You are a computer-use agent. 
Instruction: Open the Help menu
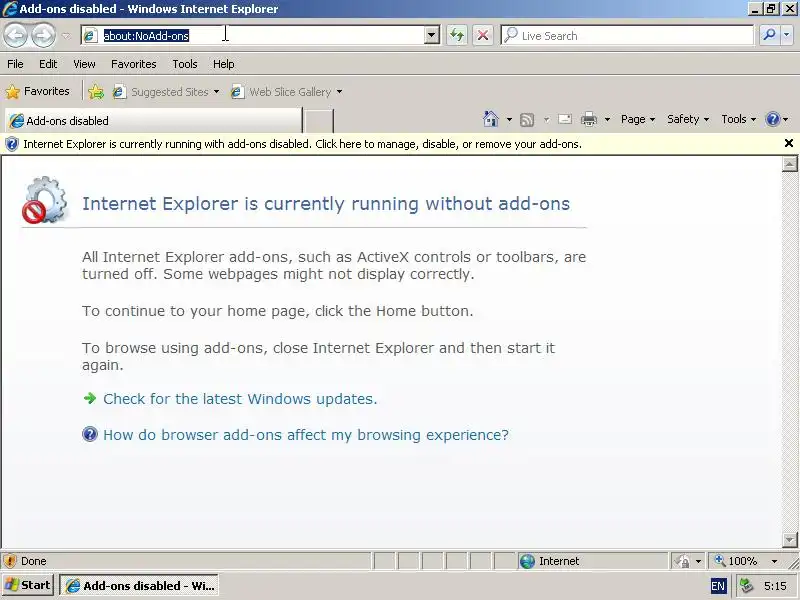(223, 64)
